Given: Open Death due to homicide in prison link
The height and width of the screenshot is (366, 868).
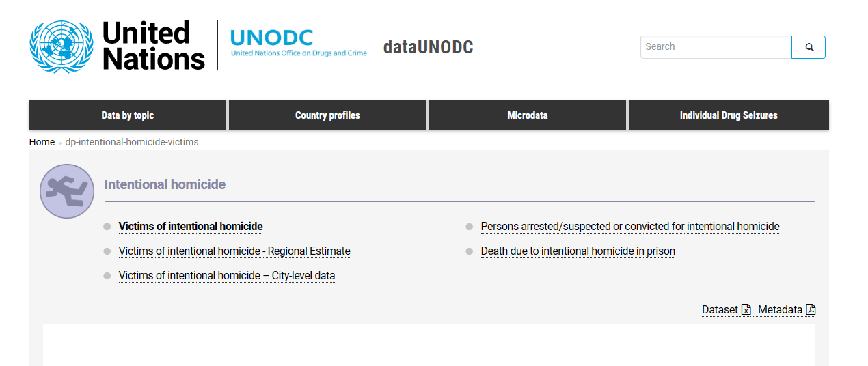Looking at the screenshot, I should pyautogui.click(x=578, y=251).
